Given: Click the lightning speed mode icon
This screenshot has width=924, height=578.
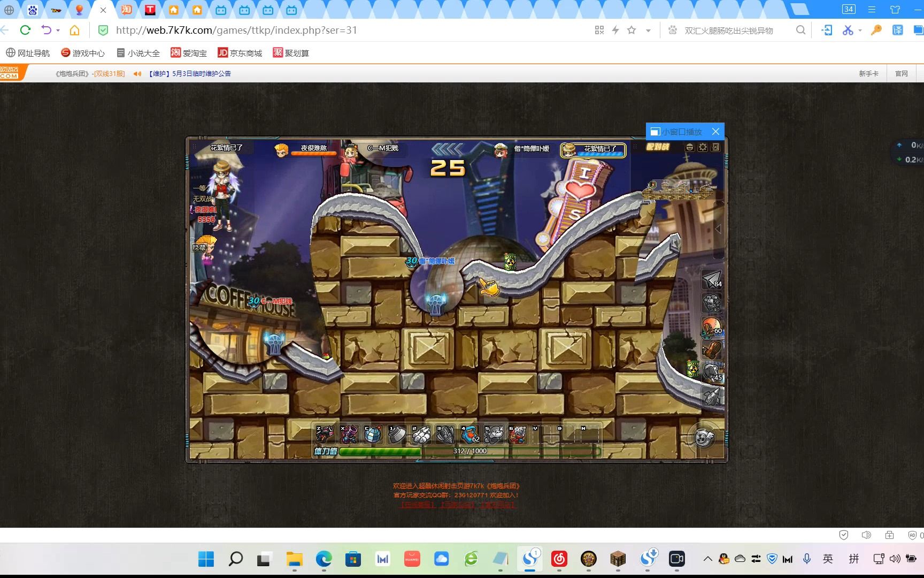Looking at the screenshot, I should tap(615, 30).
